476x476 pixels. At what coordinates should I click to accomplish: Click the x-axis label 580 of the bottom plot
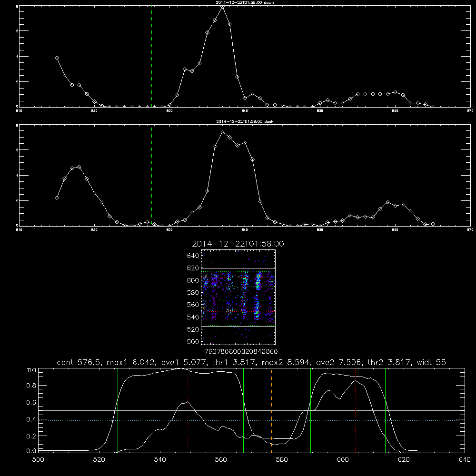click(x=282, y=460)
